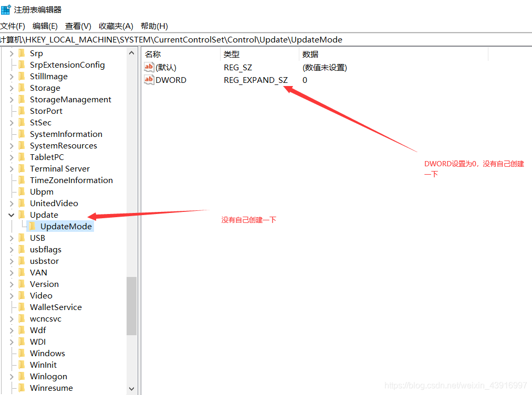The width and height of the screenshot is (532, 395).
Task: Open the 文件(F) menu
Action: pyautogui.click(x=13, y=26)
